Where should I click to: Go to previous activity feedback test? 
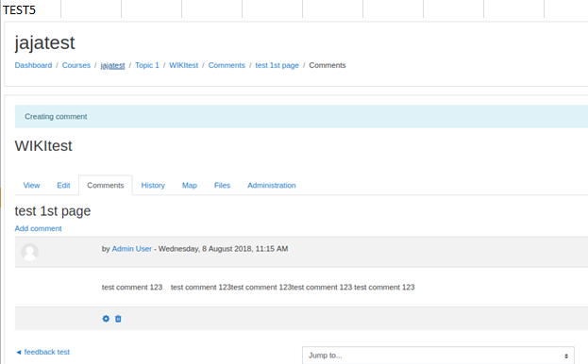point(43,352)
